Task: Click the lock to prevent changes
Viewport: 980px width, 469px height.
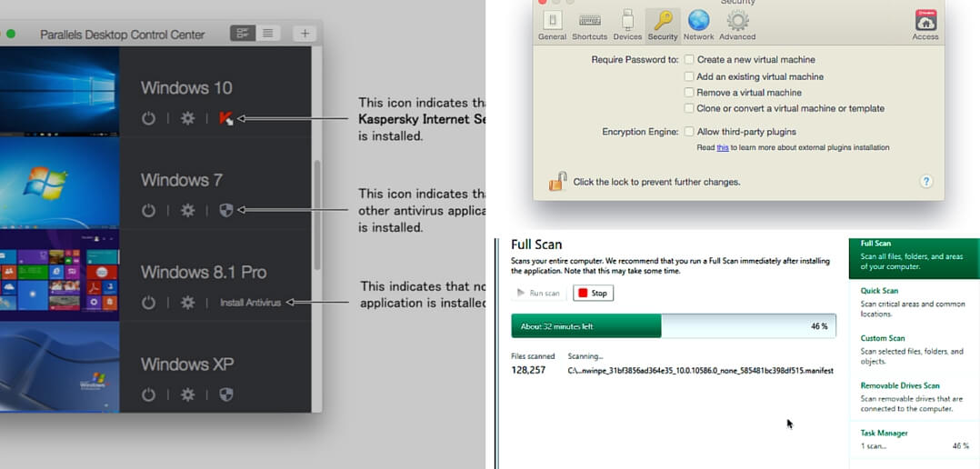Action: point(557,181)
